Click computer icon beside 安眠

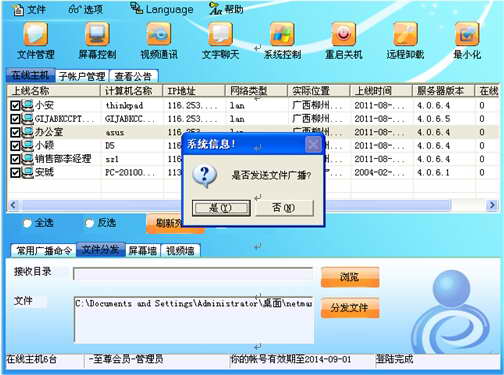tap(27, 172)
